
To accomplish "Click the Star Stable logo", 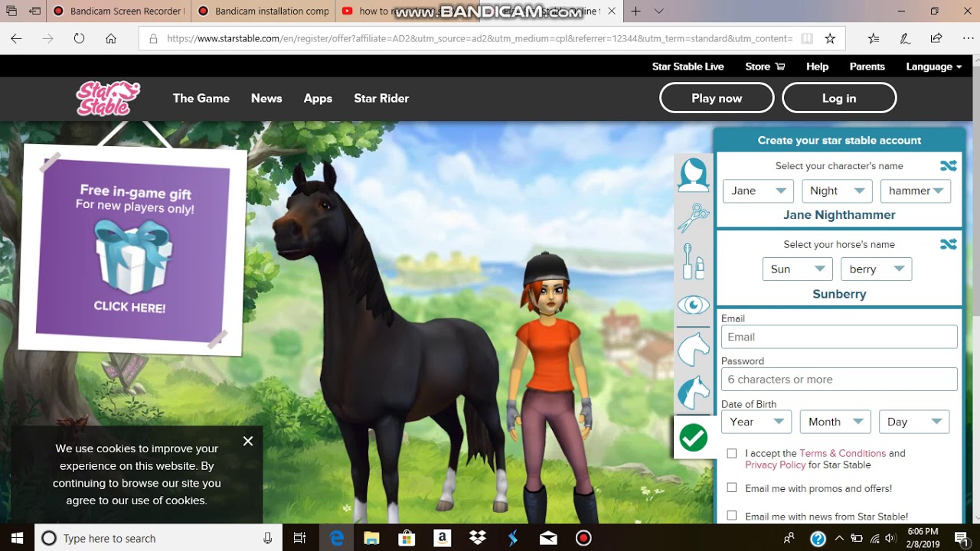I will [x=108, y=98].
